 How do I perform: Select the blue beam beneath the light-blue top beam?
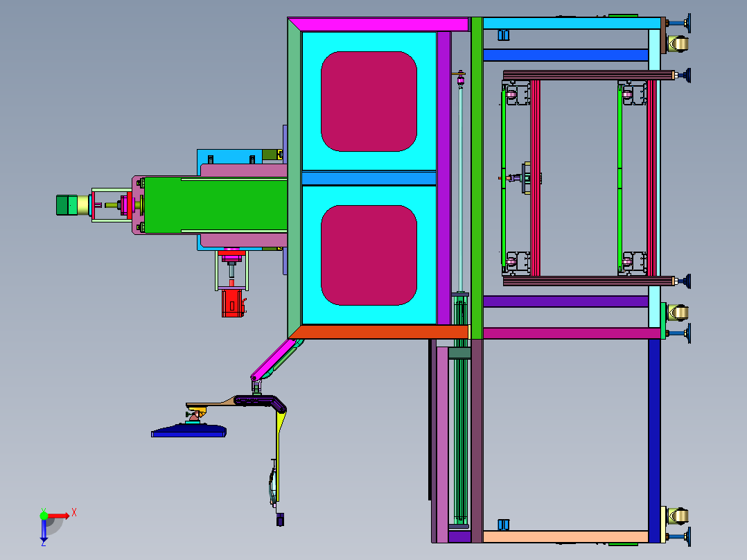[x=565, y=55]
